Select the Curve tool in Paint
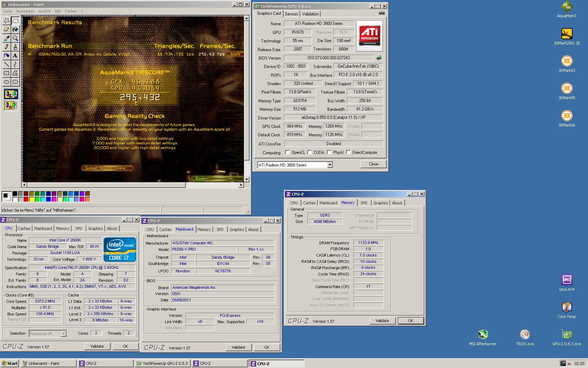588x368 pixels. 15,64
